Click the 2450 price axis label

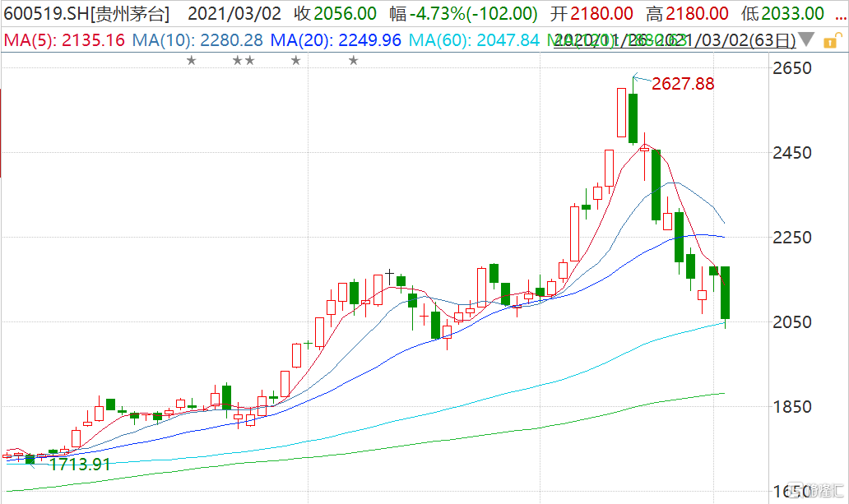[x=792, y=153]
